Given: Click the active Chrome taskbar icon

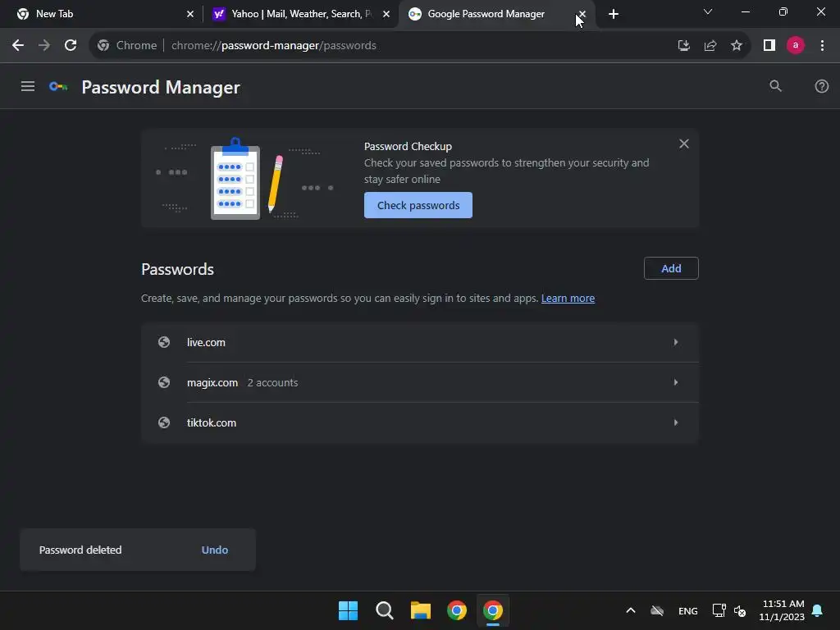Looking at the screenshot, I should point(493,610).
